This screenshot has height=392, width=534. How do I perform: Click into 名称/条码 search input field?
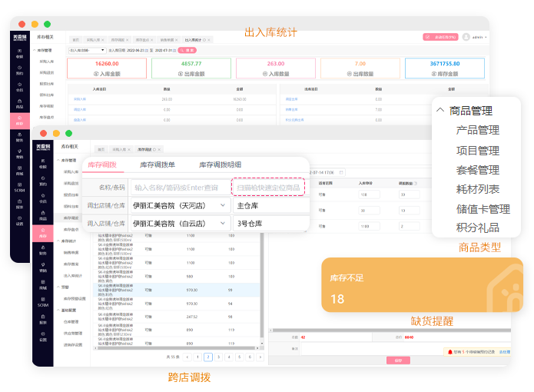click(x=180, y=188)
